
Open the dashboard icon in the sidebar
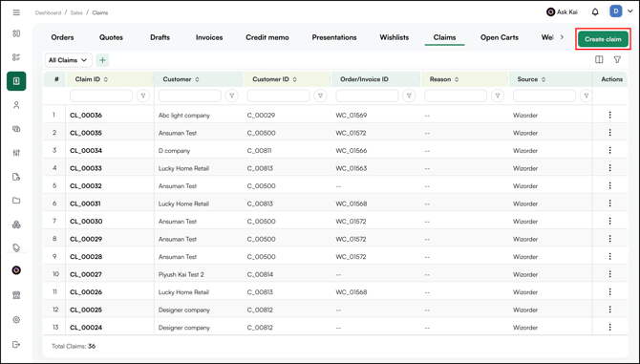(16, 33)
